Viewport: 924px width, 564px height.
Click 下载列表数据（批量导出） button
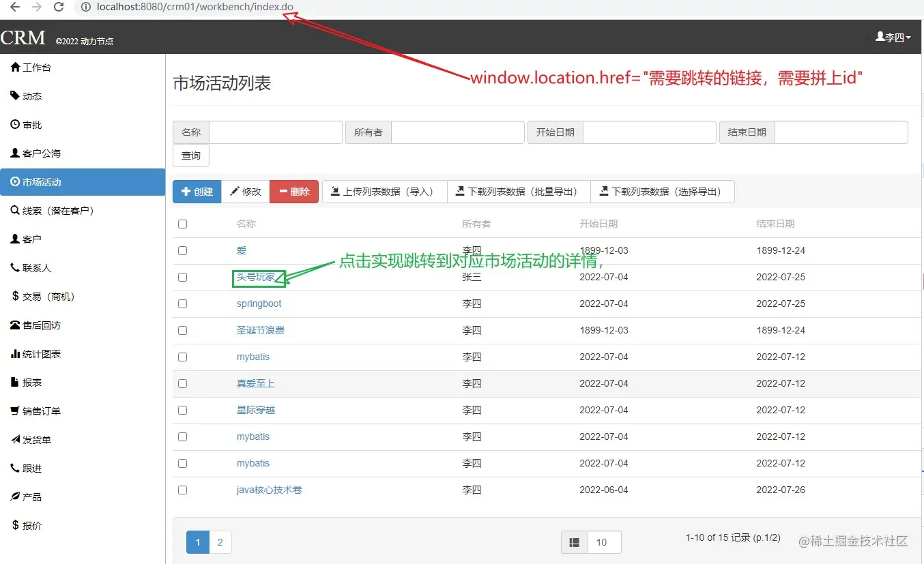519,192
